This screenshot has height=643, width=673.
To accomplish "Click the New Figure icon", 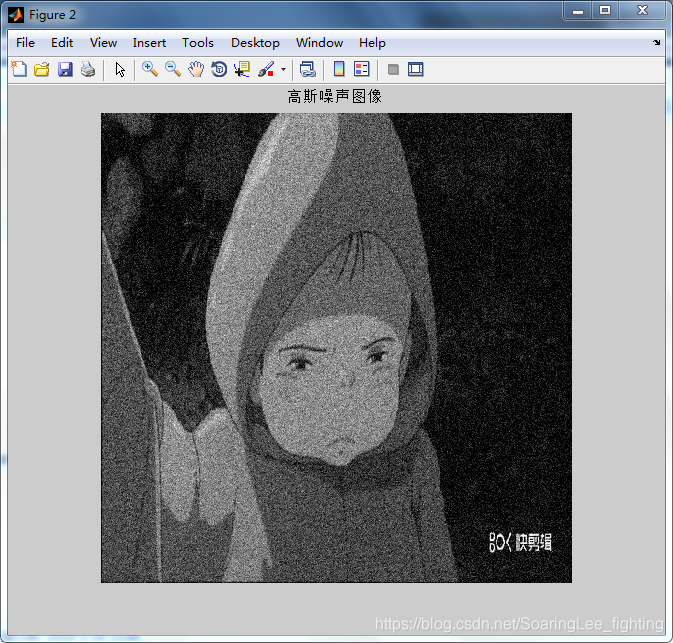I will (x=19, y=69).
